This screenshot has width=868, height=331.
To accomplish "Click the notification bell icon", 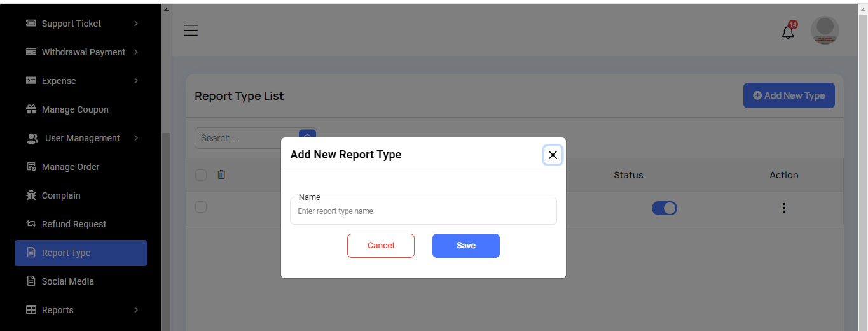I will 788,32.
